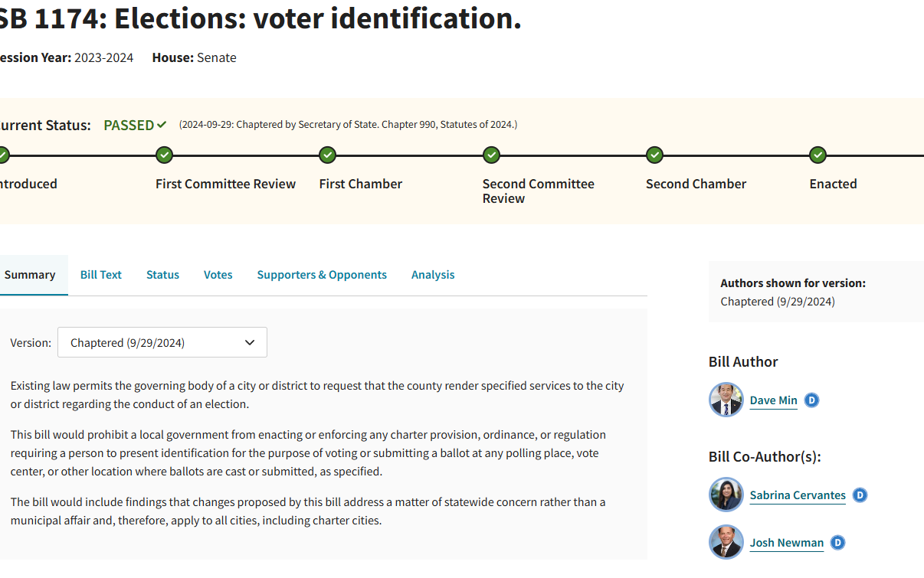Click the Enacted stage checkmark icon
The height and width of the screenshot is (578, 924).
pyautogui.click(x=818, y=155)
